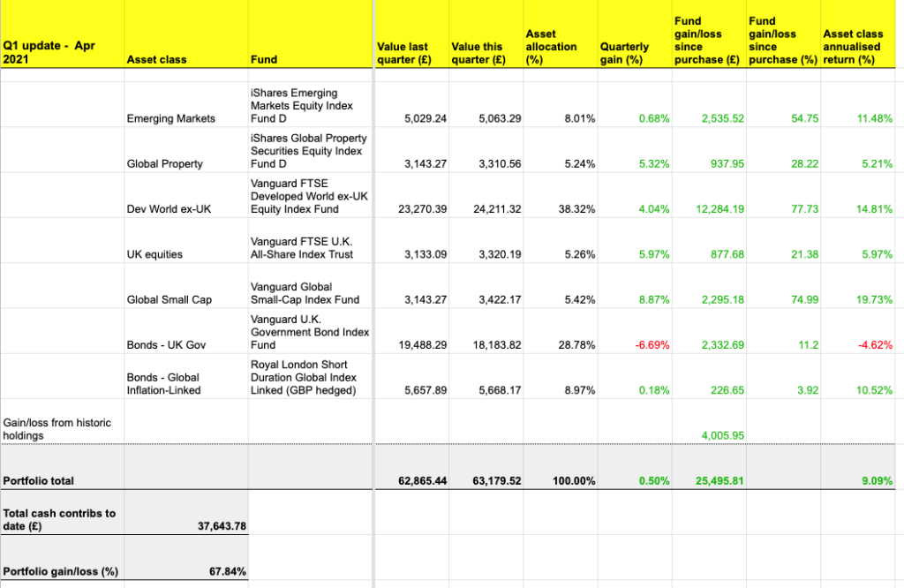Select Vanguard FTSE Developed World ex-UK fund cell

(310, 195)
